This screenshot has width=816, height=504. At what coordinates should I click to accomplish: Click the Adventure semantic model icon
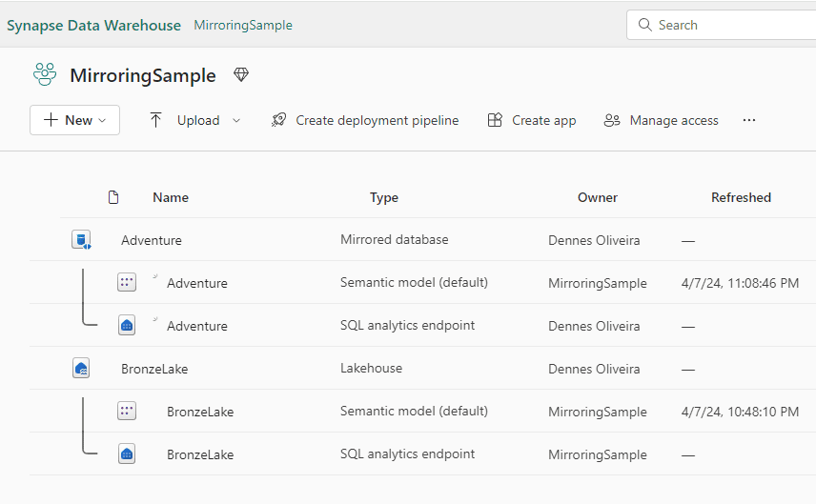coord(127,282)
